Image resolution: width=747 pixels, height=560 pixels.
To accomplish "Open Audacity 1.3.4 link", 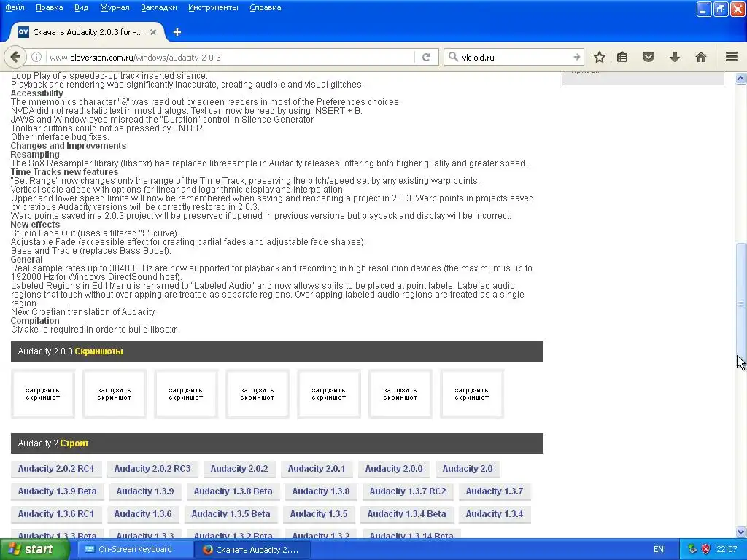I will coord(495,514).
